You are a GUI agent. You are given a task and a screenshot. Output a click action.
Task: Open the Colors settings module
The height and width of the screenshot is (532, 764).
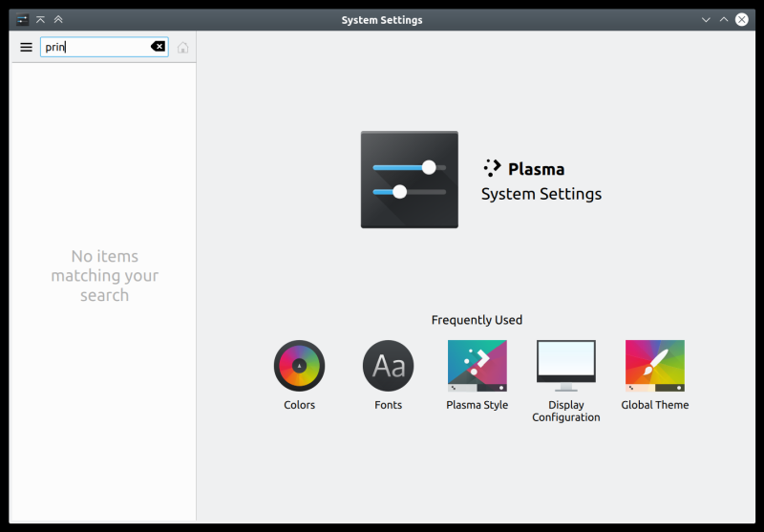[x=299, y=375]
